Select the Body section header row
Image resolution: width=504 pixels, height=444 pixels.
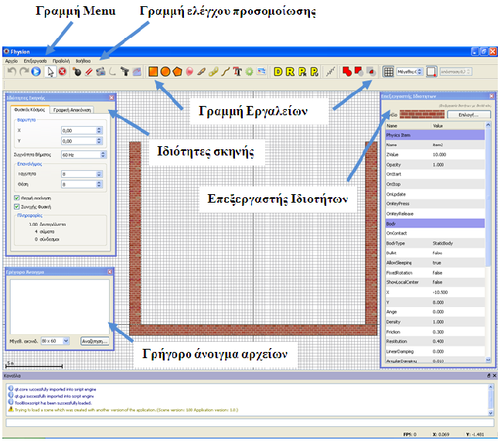coord(435,224)
